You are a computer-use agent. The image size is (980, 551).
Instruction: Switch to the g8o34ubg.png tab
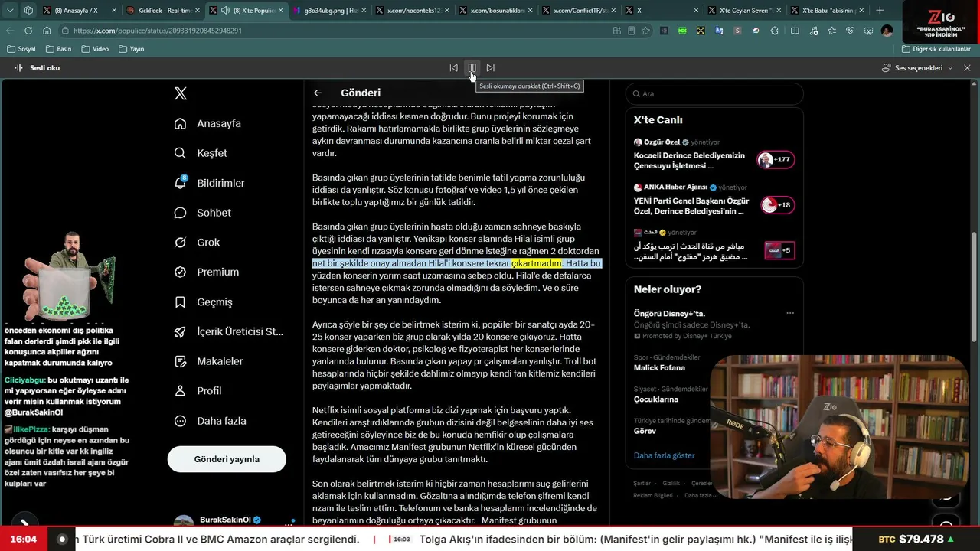point(330,11)
